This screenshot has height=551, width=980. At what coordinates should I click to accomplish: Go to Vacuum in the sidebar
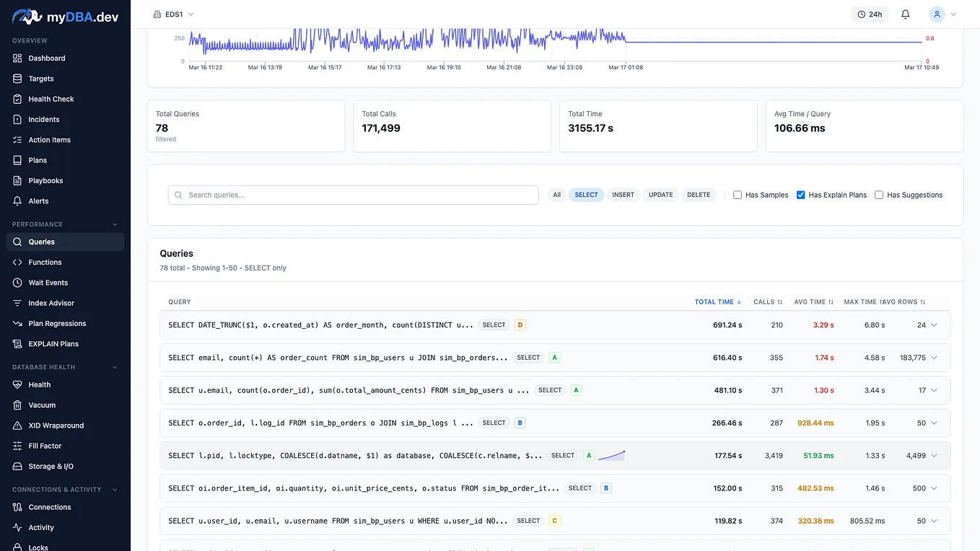(65, 405)
